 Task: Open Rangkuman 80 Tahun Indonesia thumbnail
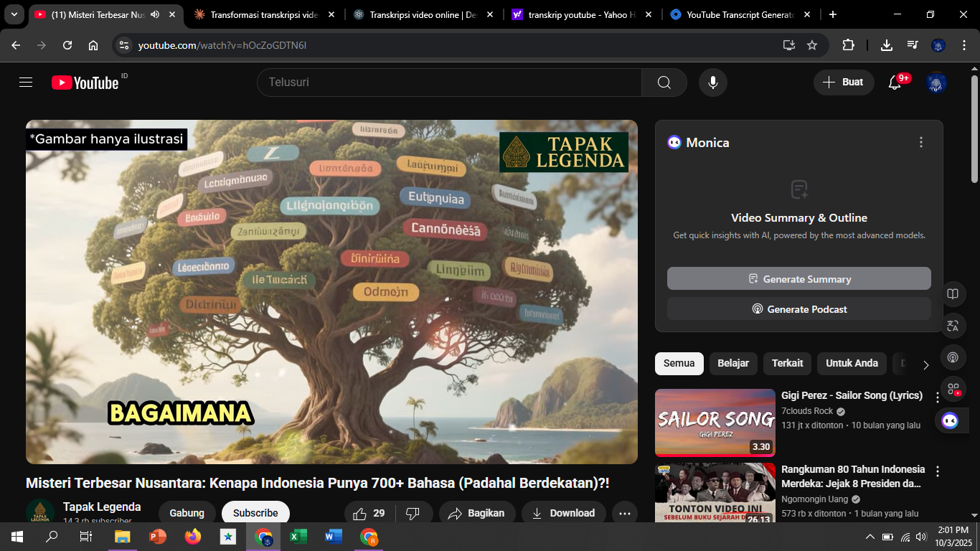(715, 493)
